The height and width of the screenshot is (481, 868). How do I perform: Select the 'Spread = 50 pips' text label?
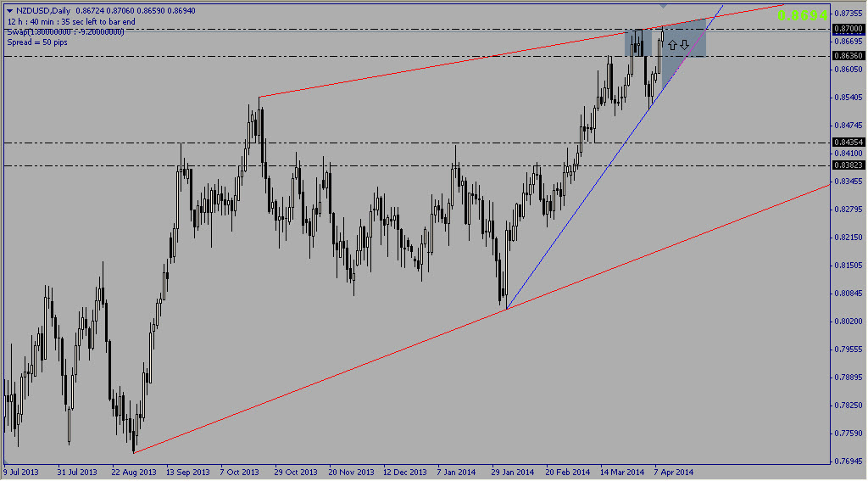36,42
